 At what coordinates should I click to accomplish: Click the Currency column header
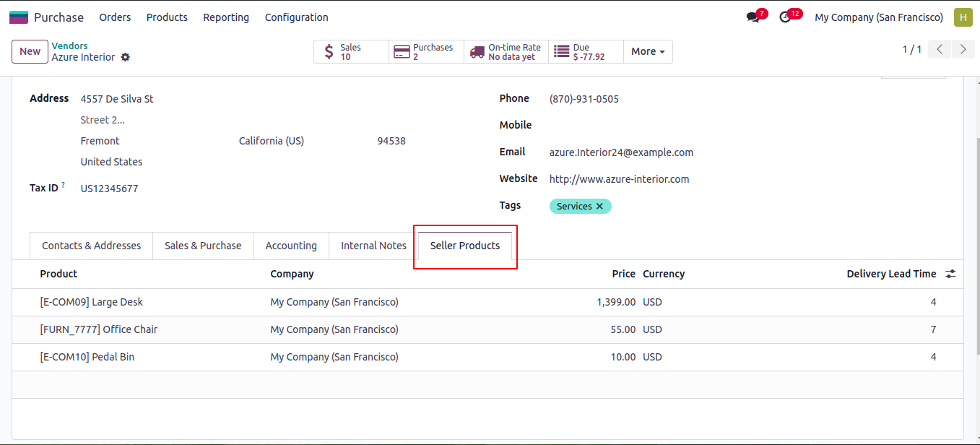click(664, 274)
